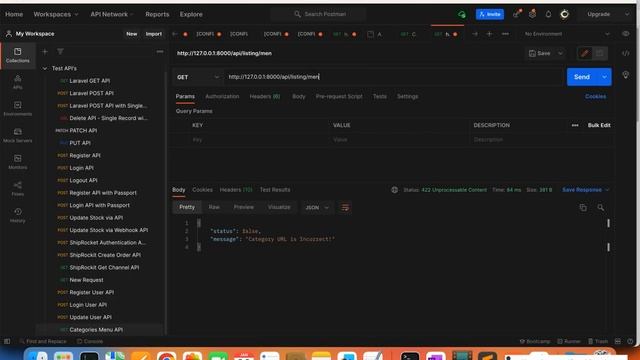The image size is (640, 360).
Task: Search the response with magnifier icon
Action: coord(600,207)
